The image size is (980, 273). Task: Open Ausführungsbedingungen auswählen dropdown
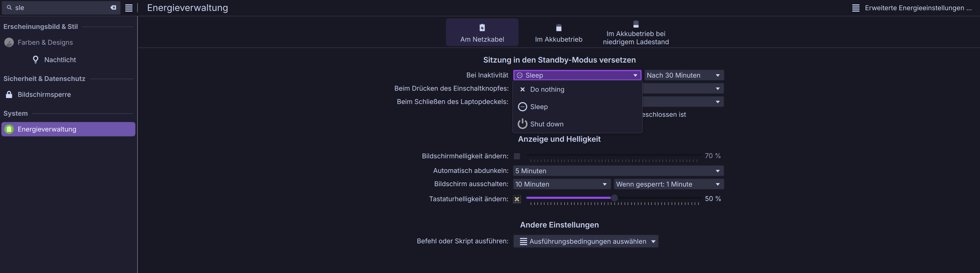tap(585, 241)
